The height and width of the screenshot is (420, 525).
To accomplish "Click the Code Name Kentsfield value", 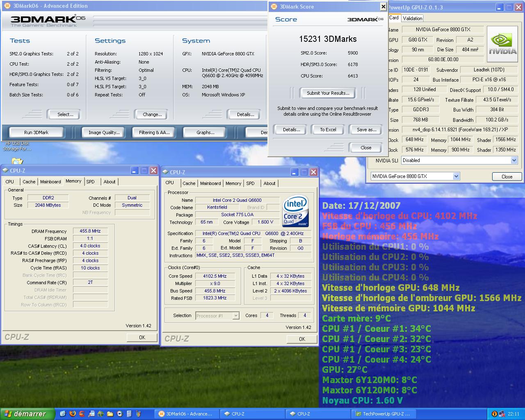I will pos(217,207).
